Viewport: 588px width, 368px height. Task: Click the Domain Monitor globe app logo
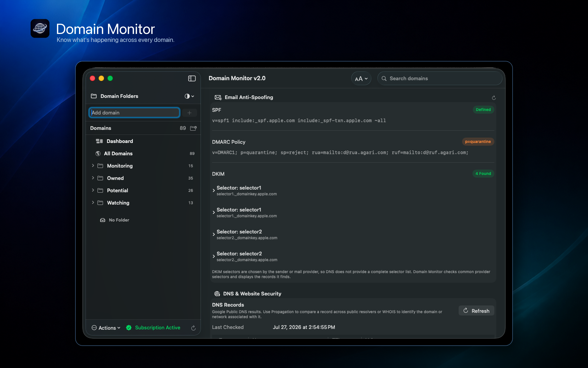point(40,28)
